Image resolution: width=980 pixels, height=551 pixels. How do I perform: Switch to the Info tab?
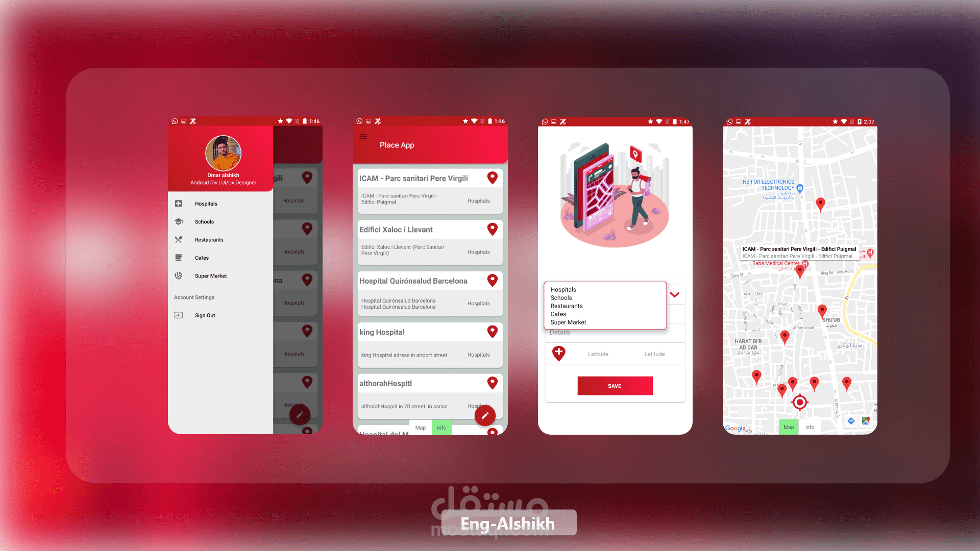click(441, 427)
